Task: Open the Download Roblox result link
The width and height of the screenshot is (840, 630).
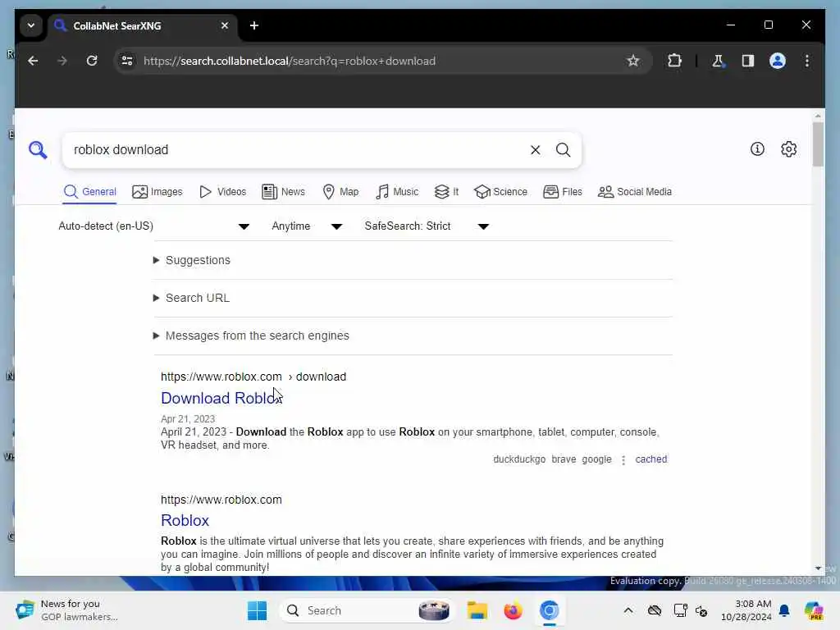Action: [221, 398]
